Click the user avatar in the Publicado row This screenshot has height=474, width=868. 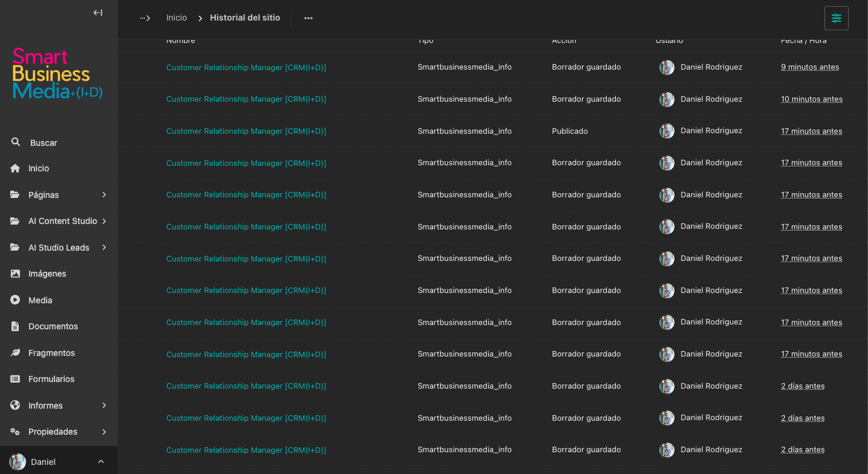point(667,131)
